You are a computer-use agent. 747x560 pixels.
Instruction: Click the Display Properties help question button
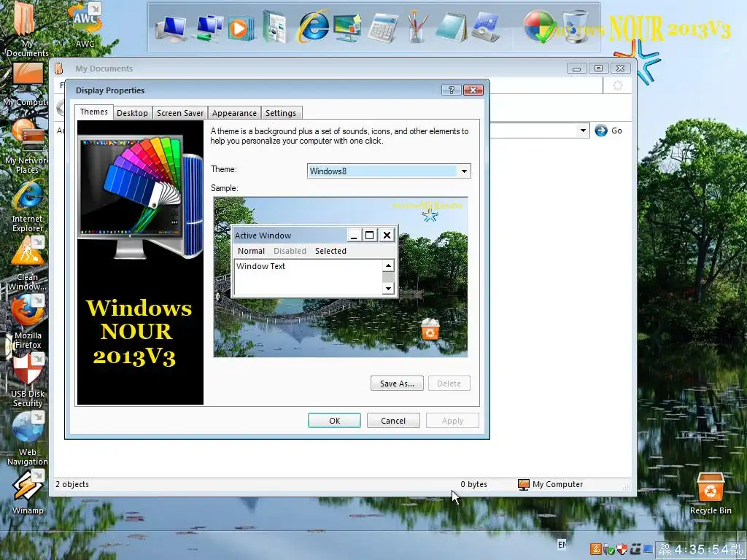[451, 90]
